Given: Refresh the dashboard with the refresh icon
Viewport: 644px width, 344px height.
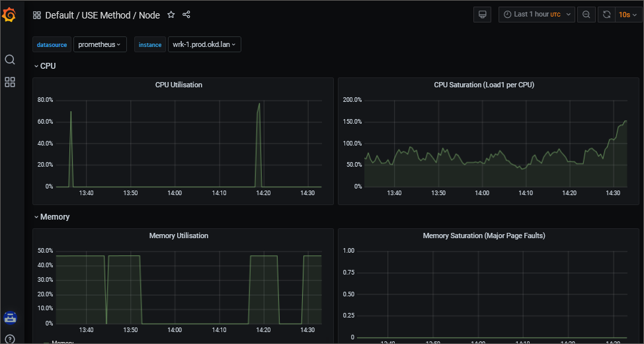Looking at the screenshot, I should [x=606, y=15].
